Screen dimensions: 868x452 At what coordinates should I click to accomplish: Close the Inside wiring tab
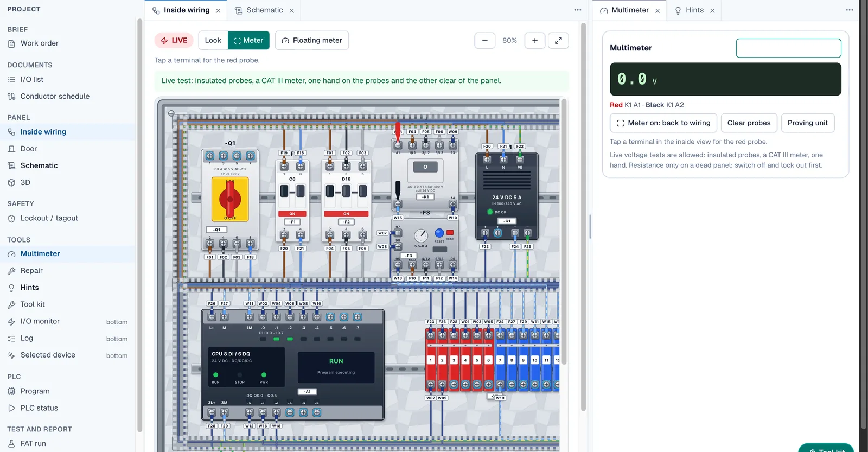click(x=218, y=11)
